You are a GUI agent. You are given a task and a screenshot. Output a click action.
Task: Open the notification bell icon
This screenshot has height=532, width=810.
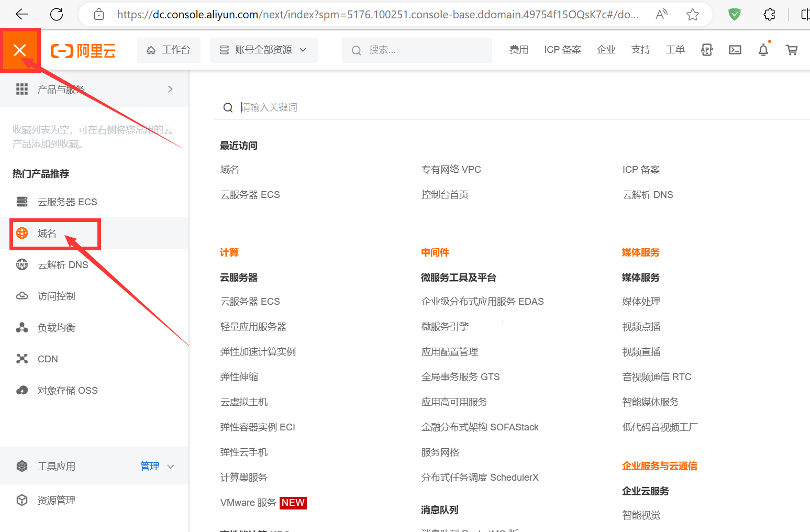763,50
